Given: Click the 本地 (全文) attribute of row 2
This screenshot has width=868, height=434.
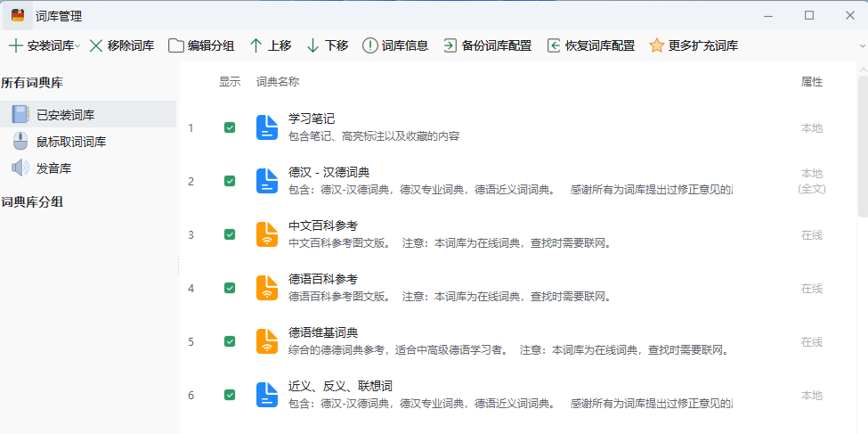Looking at the screenshot, I should click(x=812, y=181).
